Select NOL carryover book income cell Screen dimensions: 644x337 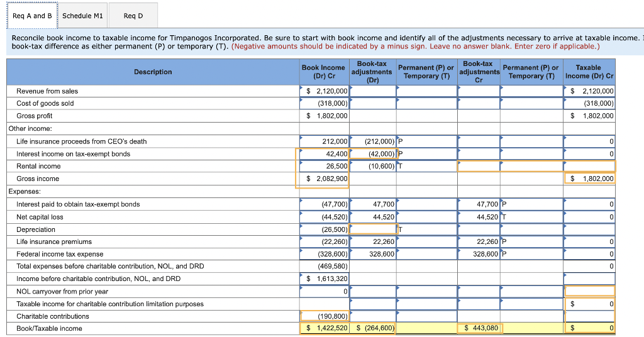[x=325, y=292]
